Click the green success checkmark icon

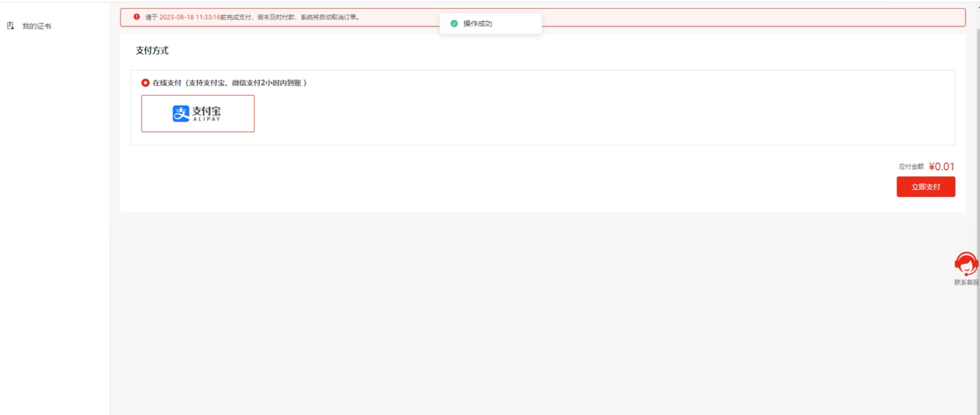click(x=453, y=24)
